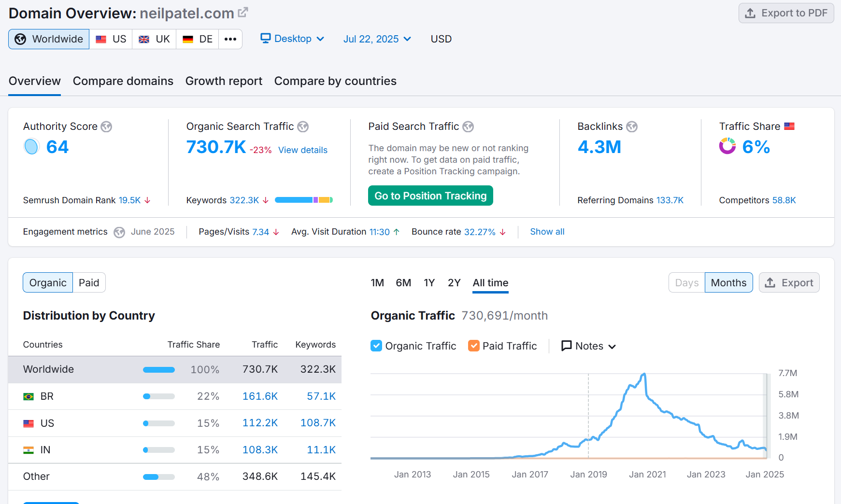Select the All time range
This screenshot has width=841, height=504.
click(490, 283)
